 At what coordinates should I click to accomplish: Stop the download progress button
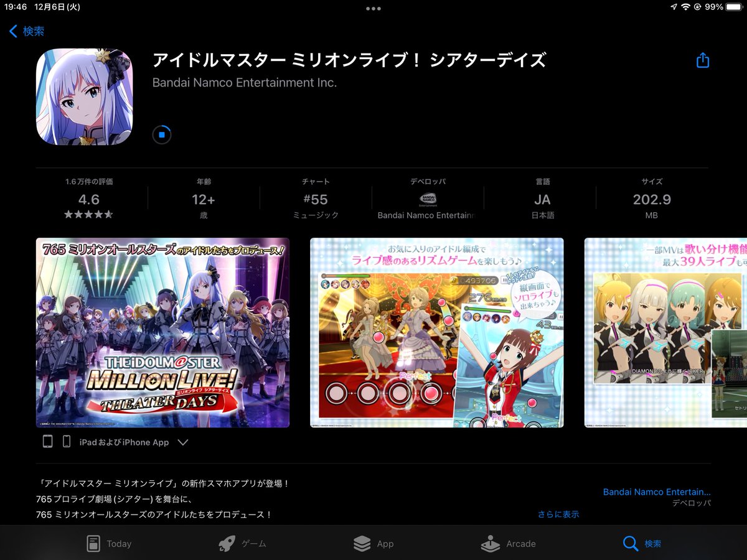click(162, 134)
